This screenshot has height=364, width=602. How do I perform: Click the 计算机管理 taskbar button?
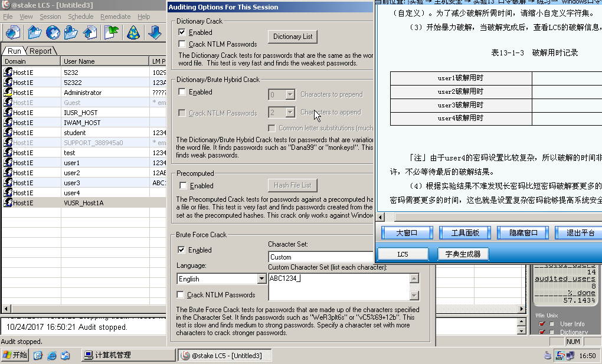pos(128,355)
